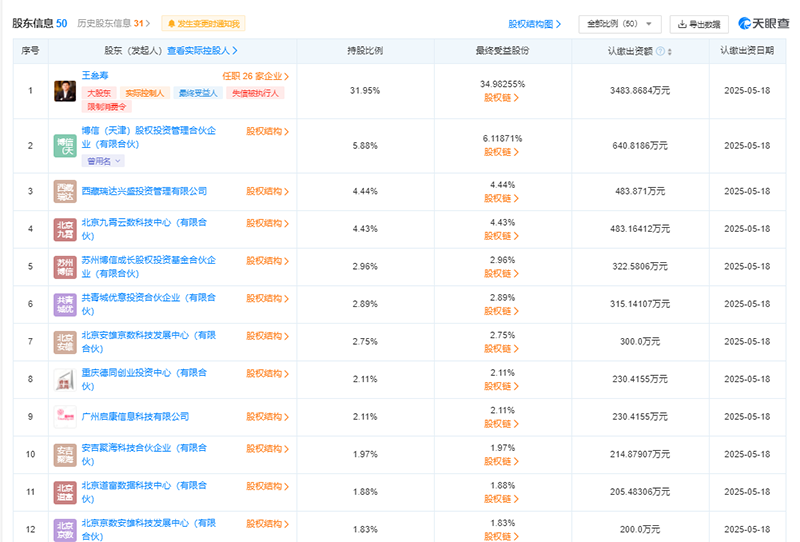
Task: Select the 640.8186万元 amount cell
Action: [x=640, y=146]
